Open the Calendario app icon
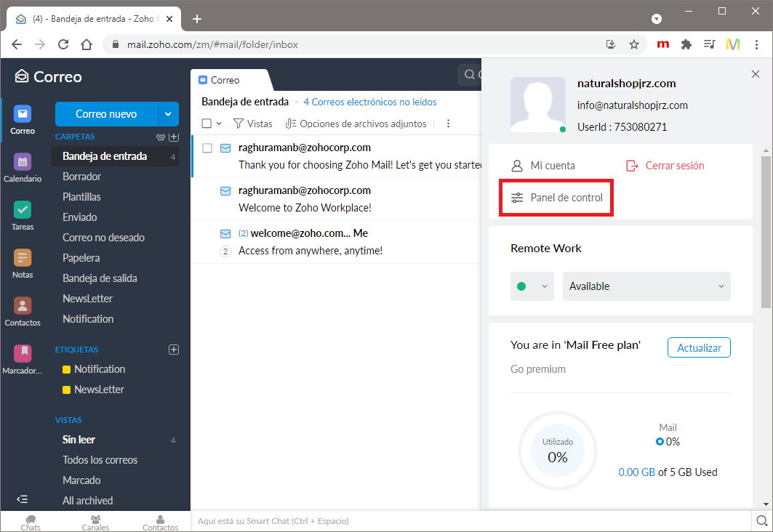Screen dimensions: 773x532 [x=23, y=167]
